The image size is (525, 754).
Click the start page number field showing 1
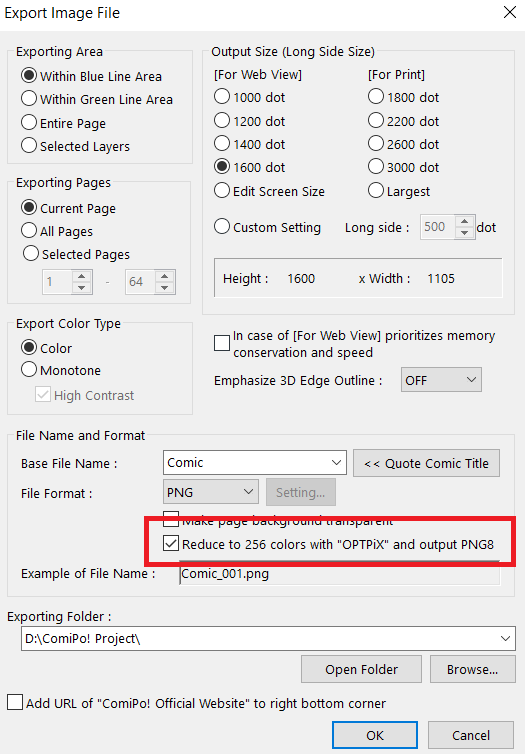[x=57, y=281]
